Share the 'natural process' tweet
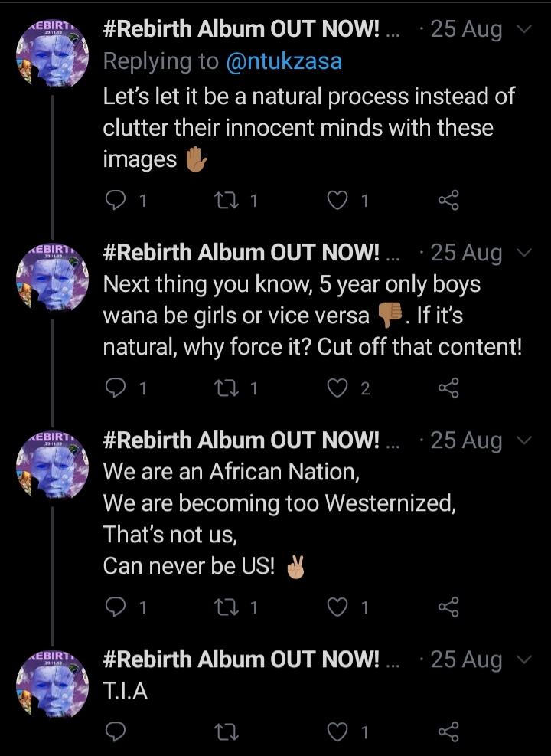Screen dimensions: 551x756 click(448, 201)
